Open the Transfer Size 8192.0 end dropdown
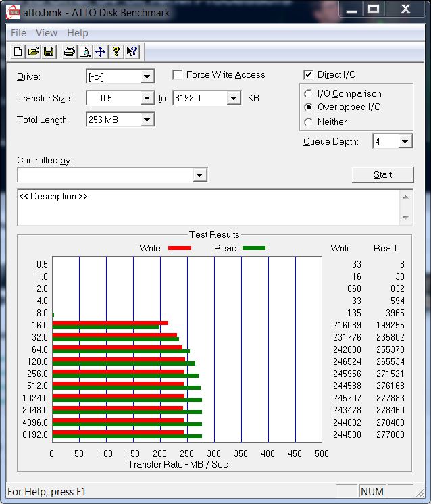This screenshot has height=504, width=431. click(233, 98)
